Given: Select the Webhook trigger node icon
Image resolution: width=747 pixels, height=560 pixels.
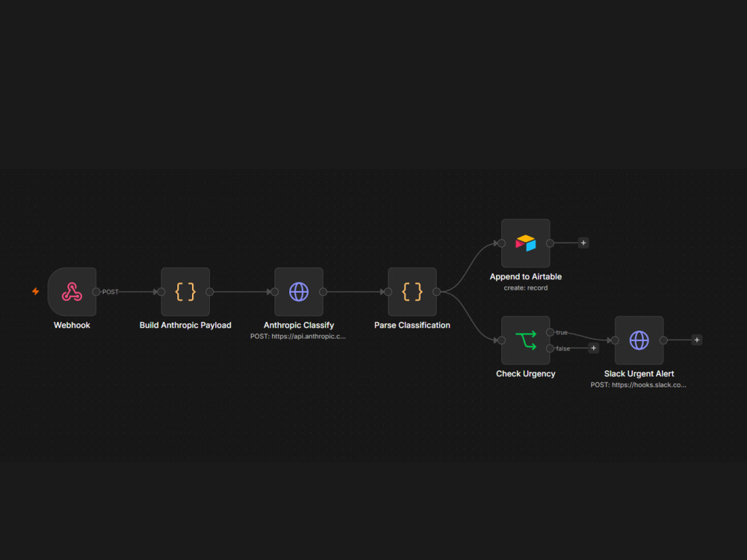Looking at the screenshot, I should pyautogui.click(x=72, y=291).
